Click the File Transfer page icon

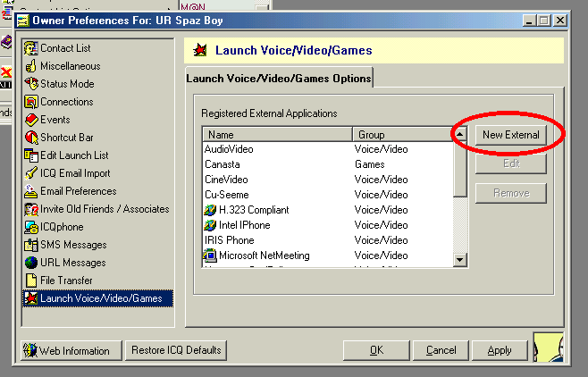coord(30,281)
